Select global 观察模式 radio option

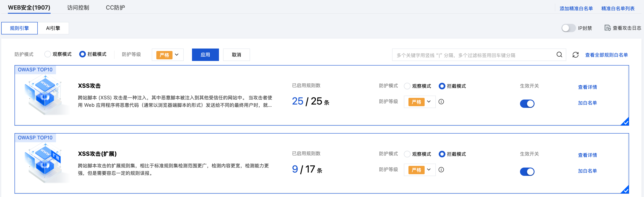pyautogui.click(x=47, y=54)
